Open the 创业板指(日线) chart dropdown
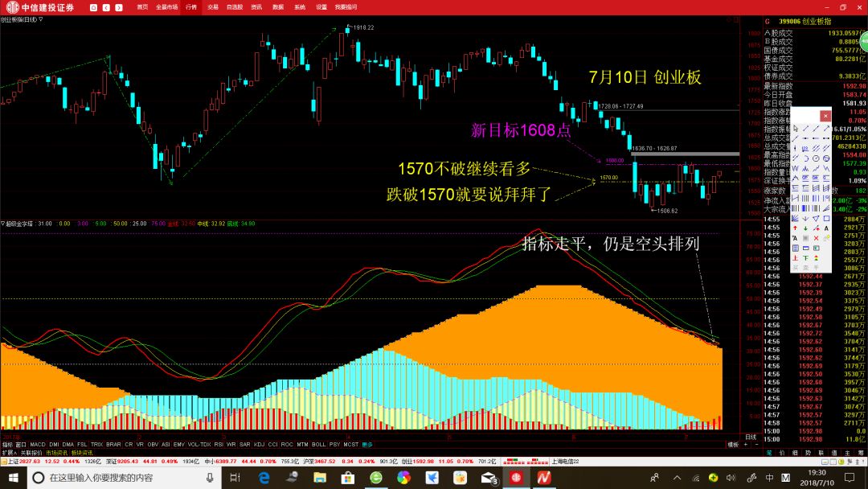 [41, 19]
